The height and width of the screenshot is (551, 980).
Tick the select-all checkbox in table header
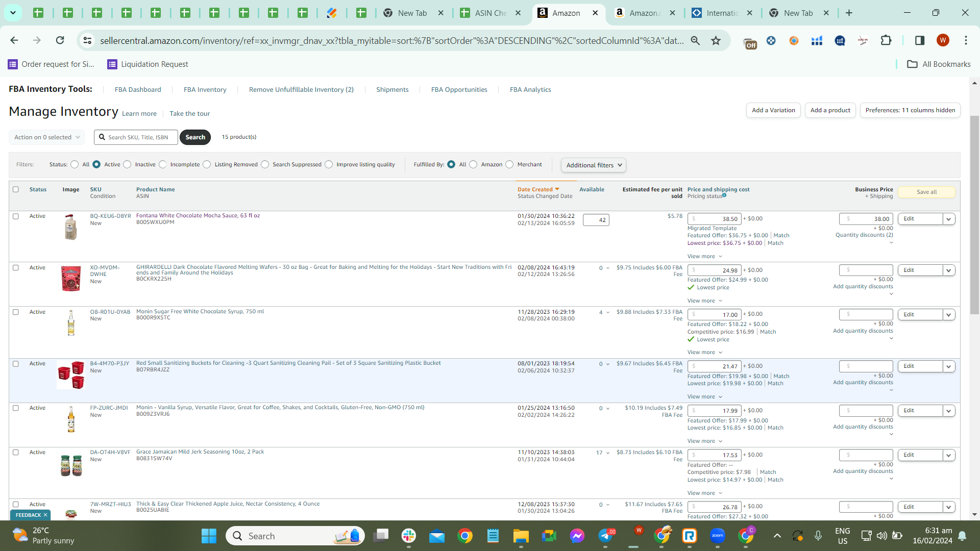(x=16, y=189)
